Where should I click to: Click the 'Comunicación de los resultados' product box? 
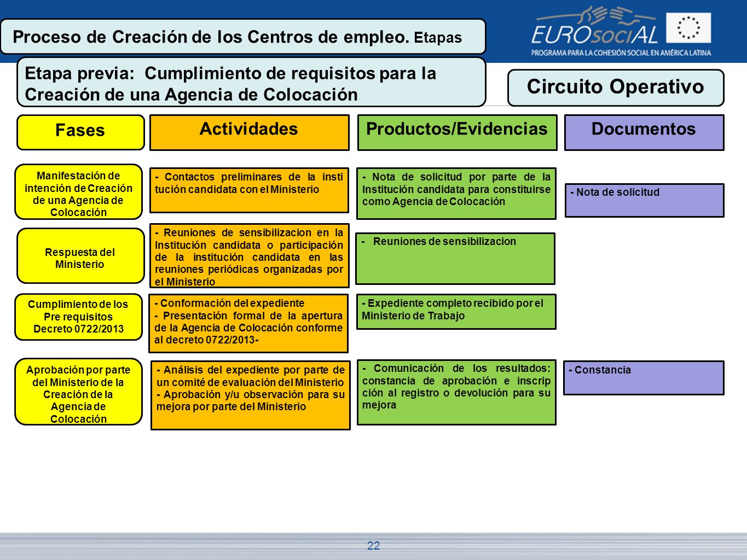(456, 392)
